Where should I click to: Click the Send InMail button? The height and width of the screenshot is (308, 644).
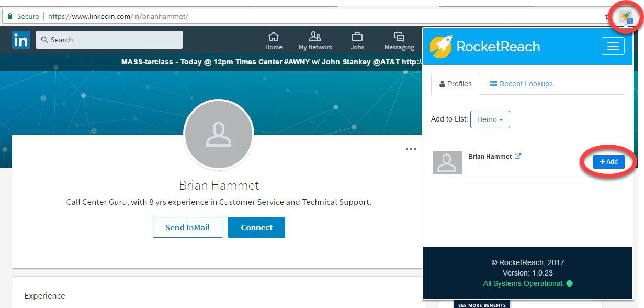[187, 227]
